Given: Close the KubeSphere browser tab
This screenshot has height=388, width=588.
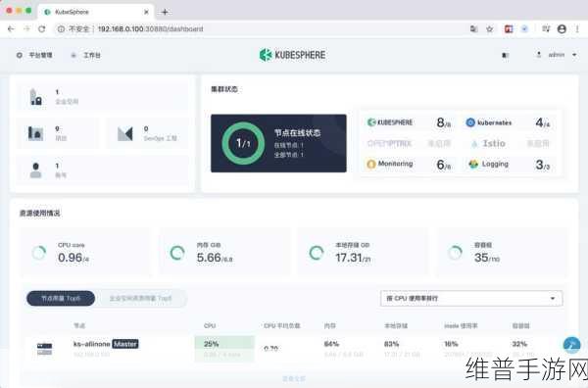Looking at the screenshot, I should click(146, 12).
